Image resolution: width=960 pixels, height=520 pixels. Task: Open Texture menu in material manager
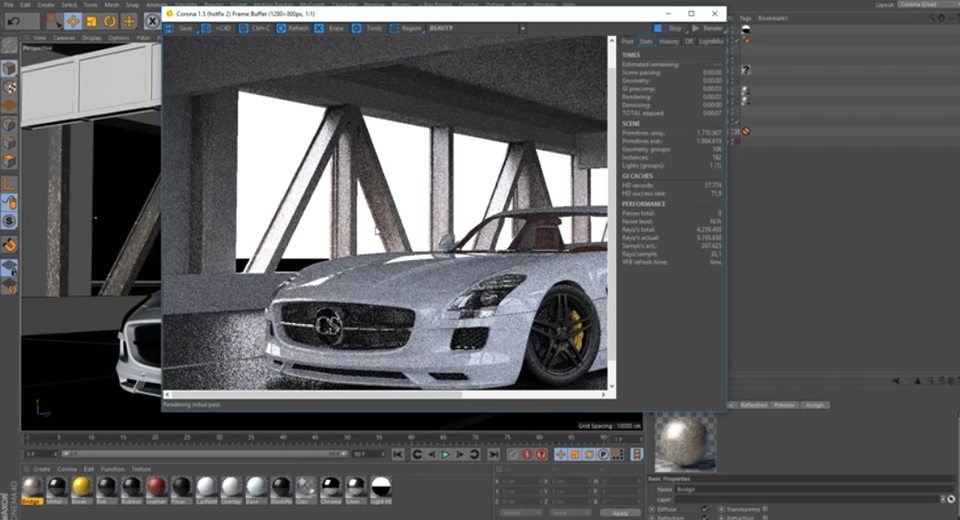[141, 469]
